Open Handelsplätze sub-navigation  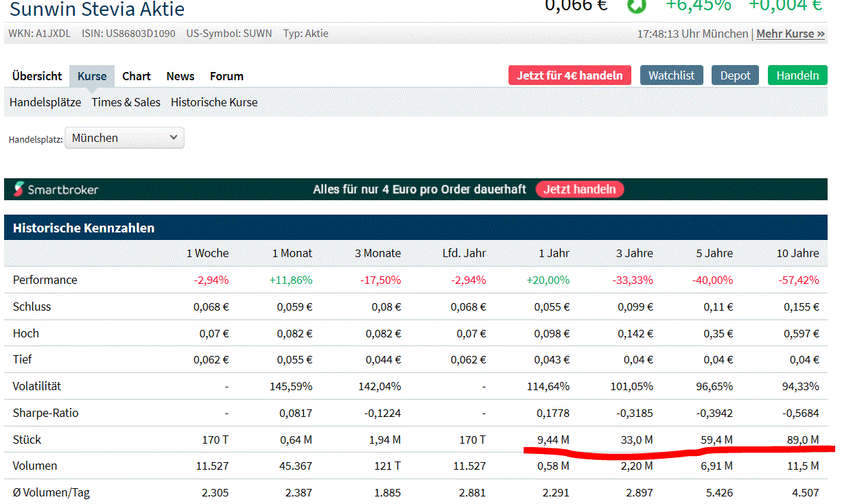pos(45,102)
